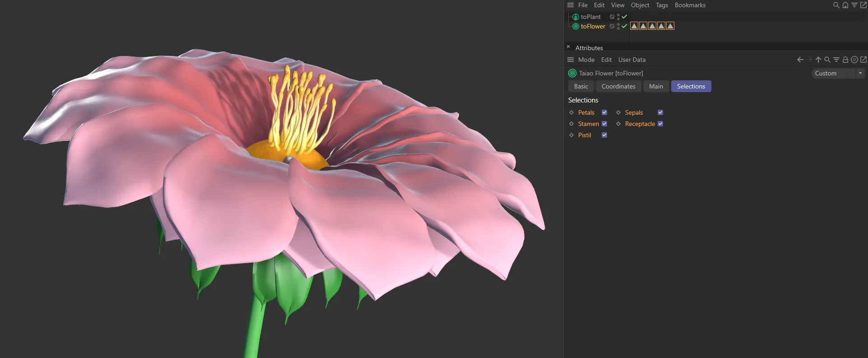
Task: Open the Attributes Edit menu
Action: 606,60
